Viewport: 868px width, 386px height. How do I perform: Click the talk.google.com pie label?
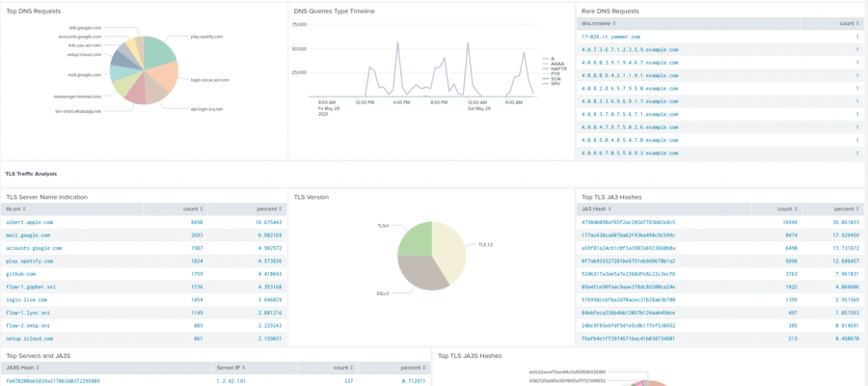(85, 27)
